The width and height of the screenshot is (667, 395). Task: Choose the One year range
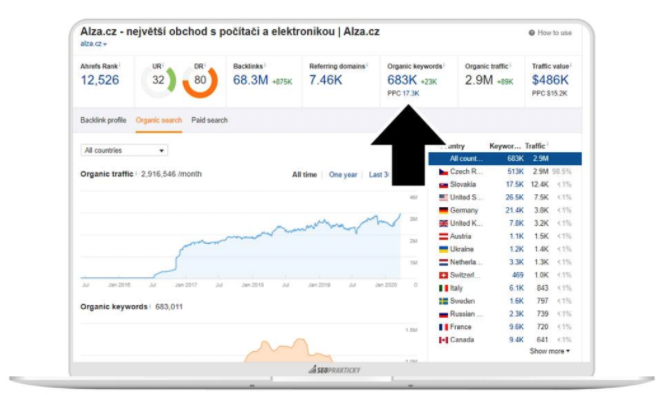point(343,175)
